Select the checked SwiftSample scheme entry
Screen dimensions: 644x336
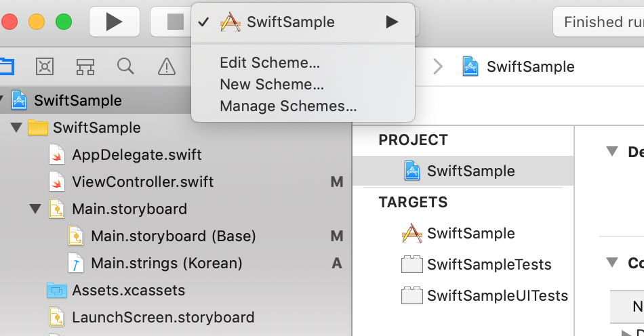pos(303,22)
